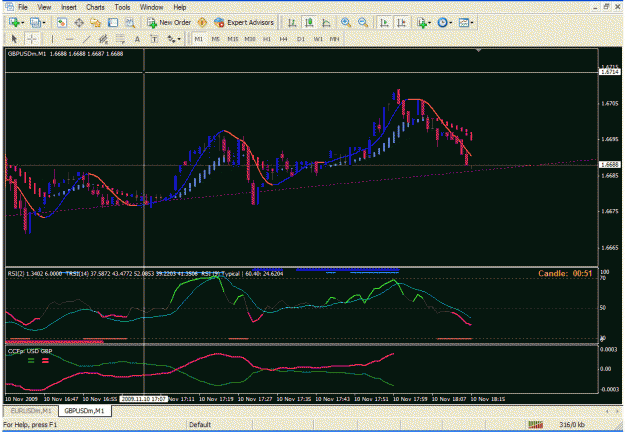Viewport: 625px width, 432px height.
Task: Switch timeframe to M15
Action: [233, 39]
